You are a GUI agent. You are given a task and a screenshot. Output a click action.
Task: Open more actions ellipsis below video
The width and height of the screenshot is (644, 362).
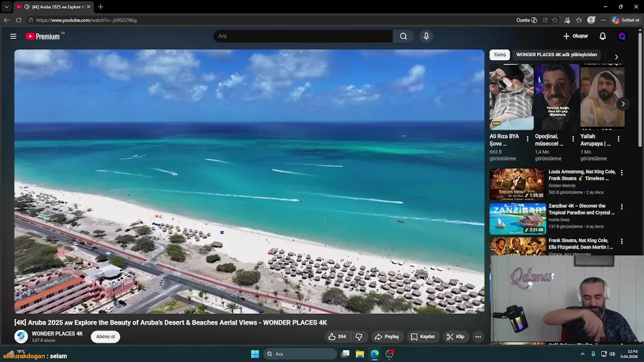pyautogui.click(x=478, y=337)
